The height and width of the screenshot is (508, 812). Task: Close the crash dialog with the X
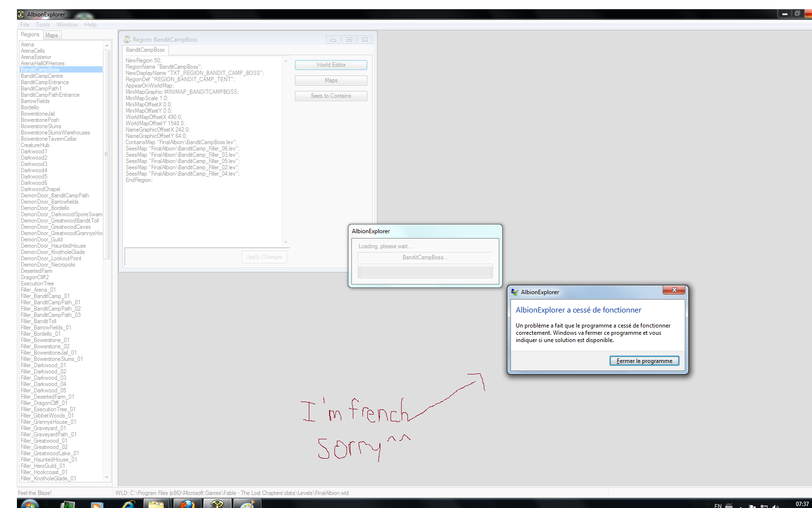point(674,290)
